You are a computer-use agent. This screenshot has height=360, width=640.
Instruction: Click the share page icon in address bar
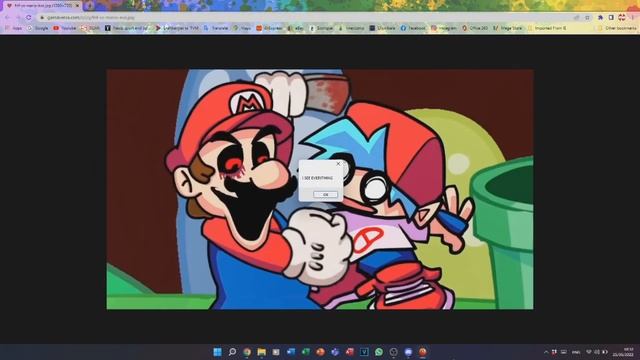tap(576, 18)
